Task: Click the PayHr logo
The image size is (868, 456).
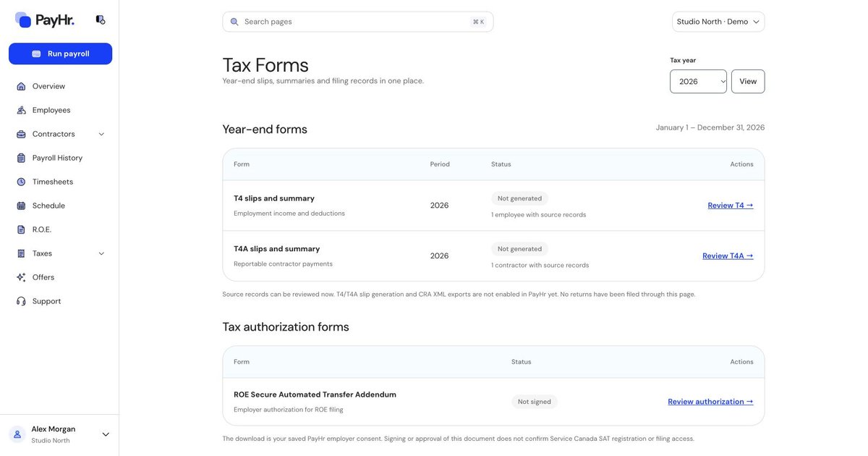Action: 45,20
